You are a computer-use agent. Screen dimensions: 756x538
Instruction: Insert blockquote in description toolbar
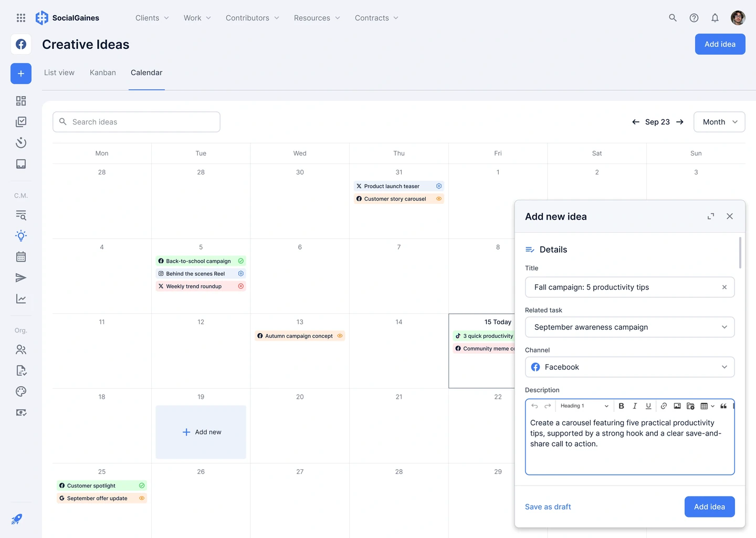click(x=723, y=406)
